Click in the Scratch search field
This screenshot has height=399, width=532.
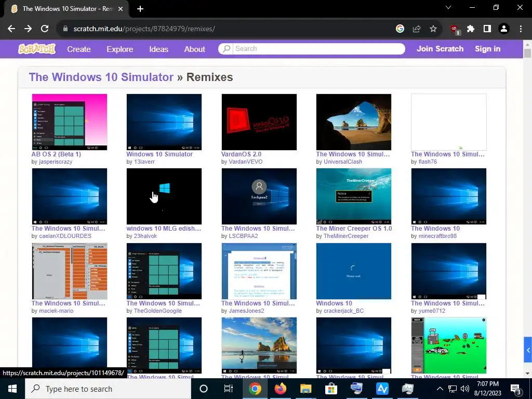pos(319,48)
